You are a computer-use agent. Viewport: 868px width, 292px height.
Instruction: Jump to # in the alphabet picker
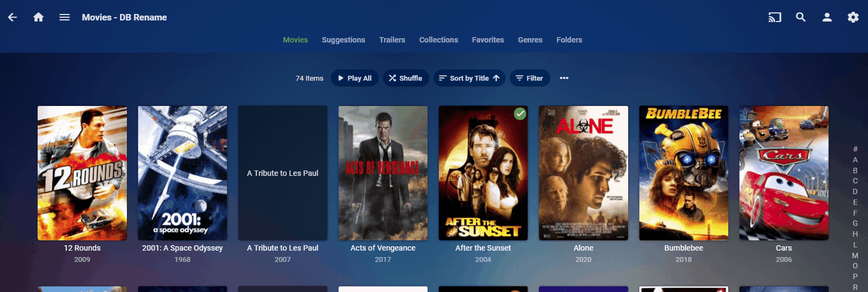tap(855, 149)
